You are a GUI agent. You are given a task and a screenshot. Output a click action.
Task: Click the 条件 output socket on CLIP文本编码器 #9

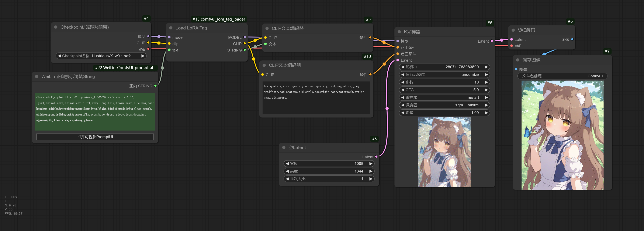(x=370, y=38)
